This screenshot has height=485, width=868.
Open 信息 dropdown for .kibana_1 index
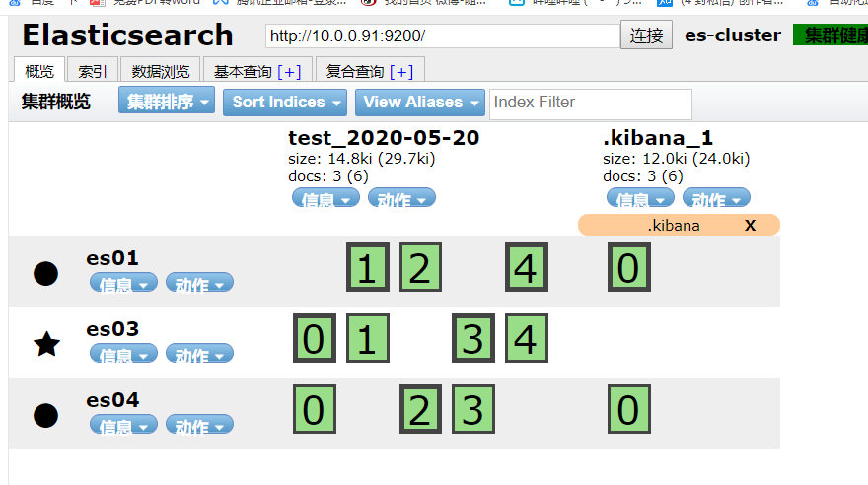coord(640,198)
